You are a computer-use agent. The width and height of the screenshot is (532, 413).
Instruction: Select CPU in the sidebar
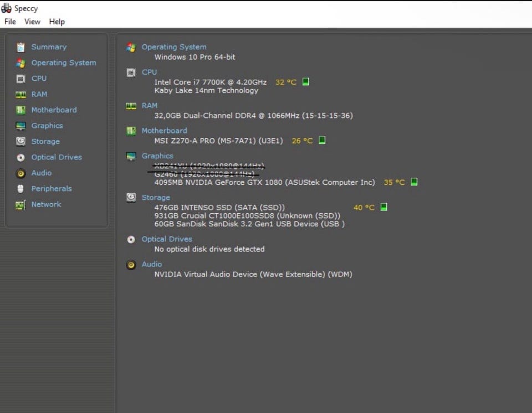[39, 78]
